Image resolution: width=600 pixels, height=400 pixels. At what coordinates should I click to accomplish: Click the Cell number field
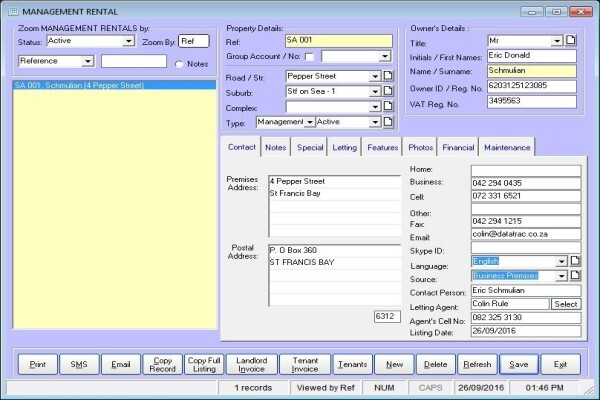[x=526, y=196]
